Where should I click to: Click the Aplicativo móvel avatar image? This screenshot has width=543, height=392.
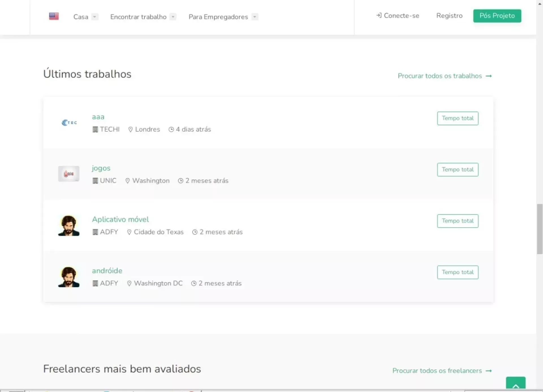(x=69, y=225)
